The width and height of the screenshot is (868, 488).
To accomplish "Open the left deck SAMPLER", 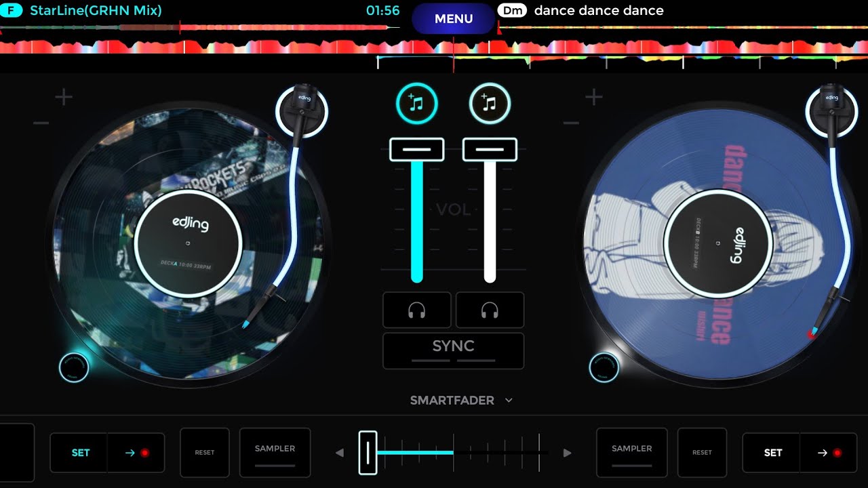I will 275,452.
